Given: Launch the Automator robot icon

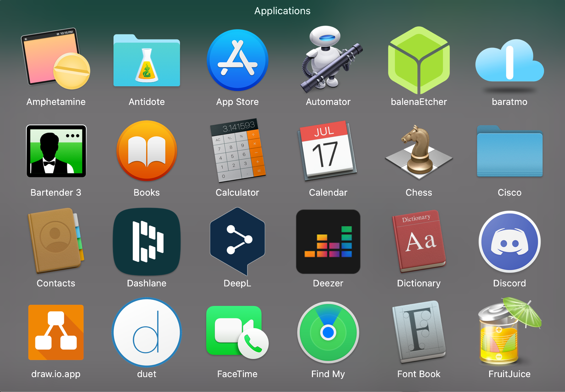Looking at the screenshot, I should (331, 58).
